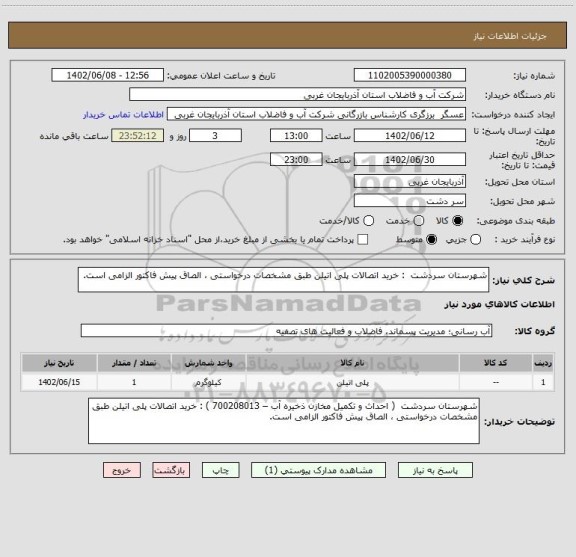Click remaining days field showing 3
The height and width of the screenshot is (557, 576).
pos(215,136)
